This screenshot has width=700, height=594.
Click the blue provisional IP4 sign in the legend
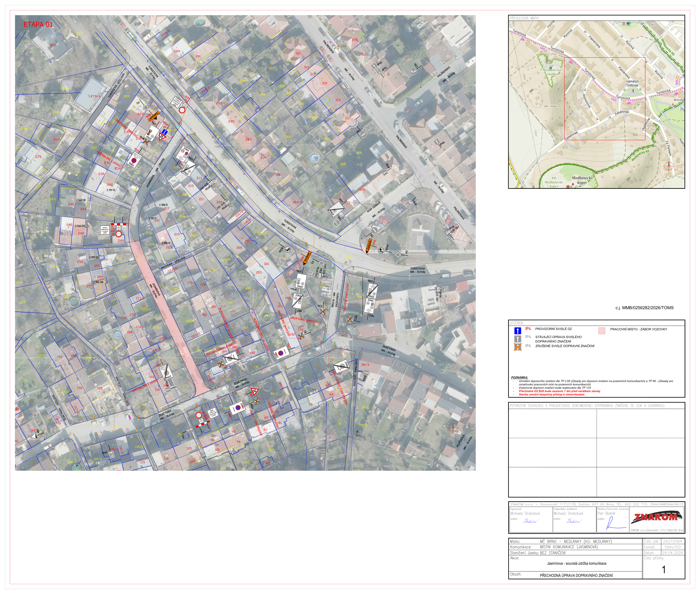click(x=517, y=331)
